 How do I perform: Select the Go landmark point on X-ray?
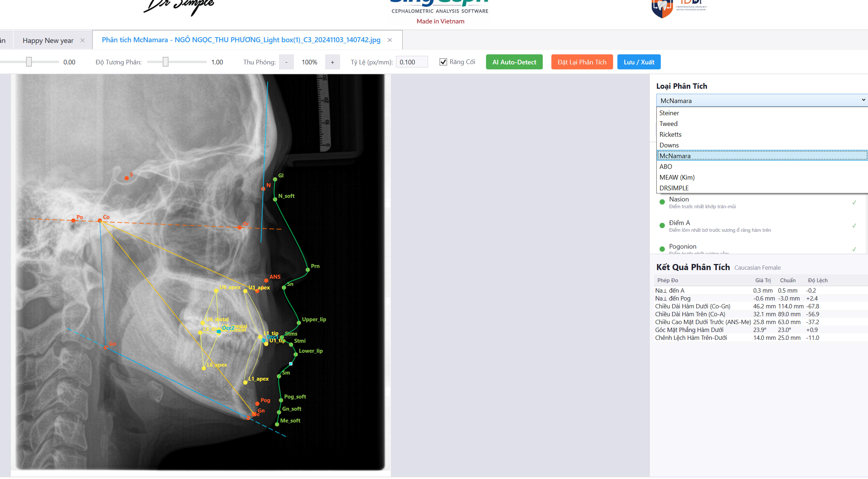(106, 347)
